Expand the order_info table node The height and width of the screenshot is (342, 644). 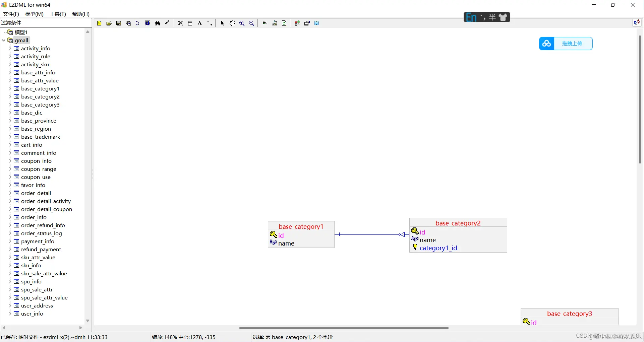[x=10, y=217]
